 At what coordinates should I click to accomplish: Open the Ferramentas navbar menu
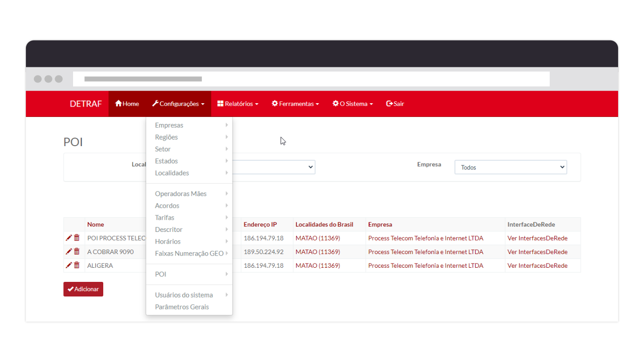pos(296,104)
